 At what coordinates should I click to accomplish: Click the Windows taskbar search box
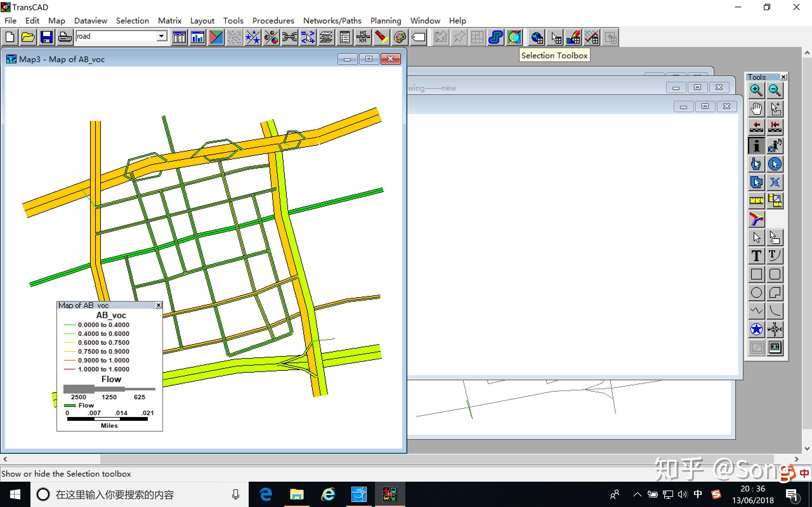pos(134,494)
